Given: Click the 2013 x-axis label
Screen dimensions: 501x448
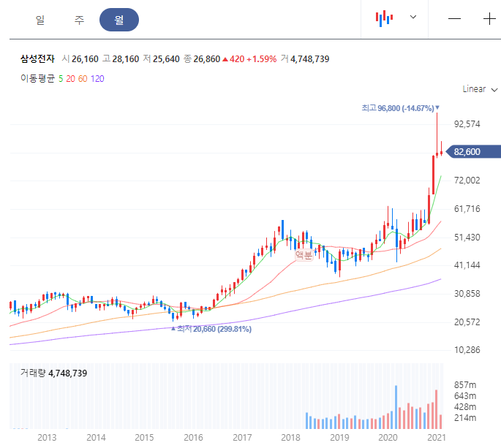Looking at the screenshot, I should [x=47, y=438].
